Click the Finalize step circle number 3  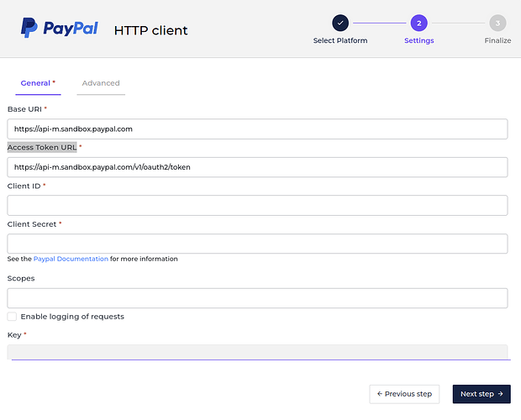click(x=497, y=23)
